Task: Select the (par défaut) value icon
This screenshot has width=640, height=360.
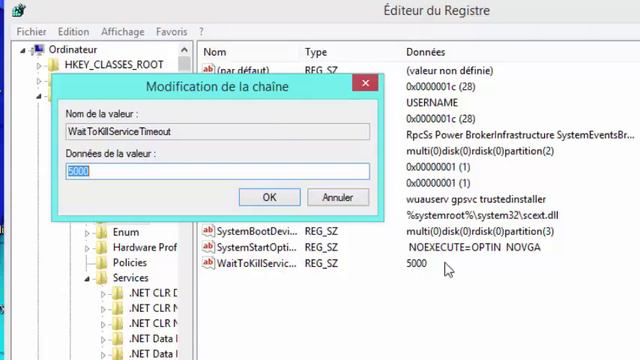Action: click(x=208, y=69)
